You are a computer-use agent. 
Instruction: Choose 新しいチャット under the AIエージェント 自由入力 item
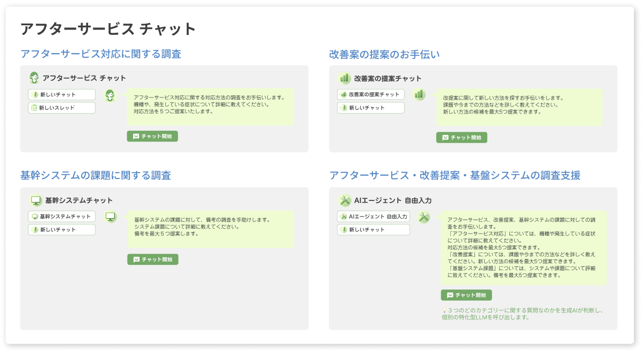click(x=374, y=229)
